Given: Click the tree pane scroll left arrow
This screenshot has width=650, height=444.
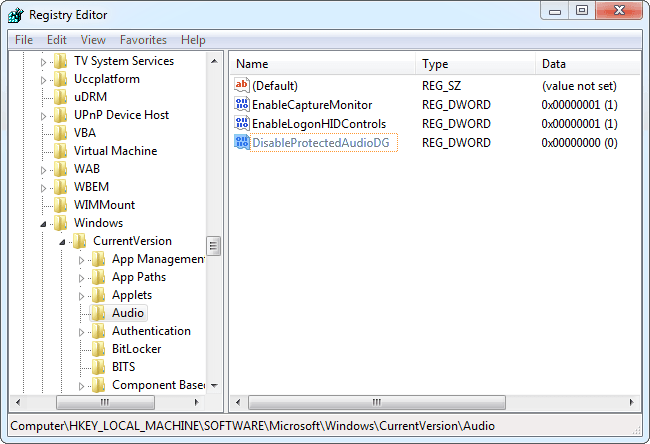Looking at the screenshot, I should (x=18, y=402).
